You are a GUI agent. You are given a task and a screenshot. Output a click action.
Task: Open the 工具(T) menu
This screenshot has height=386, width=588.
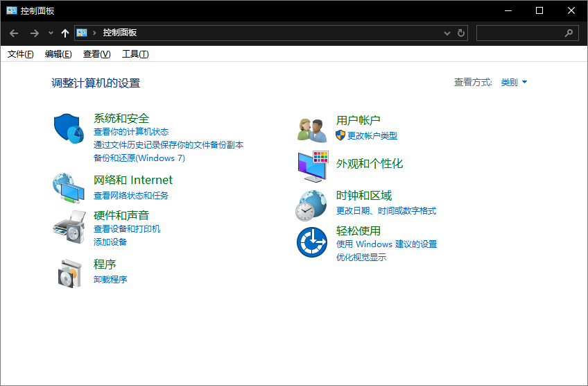tap(135, 54)
